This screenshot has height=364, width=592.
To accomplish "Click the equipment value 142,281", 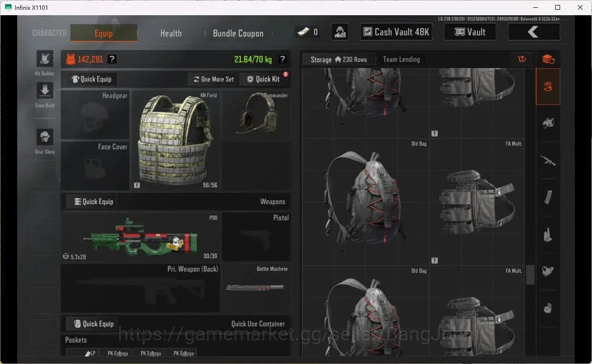I will click(x=90, y=59).
